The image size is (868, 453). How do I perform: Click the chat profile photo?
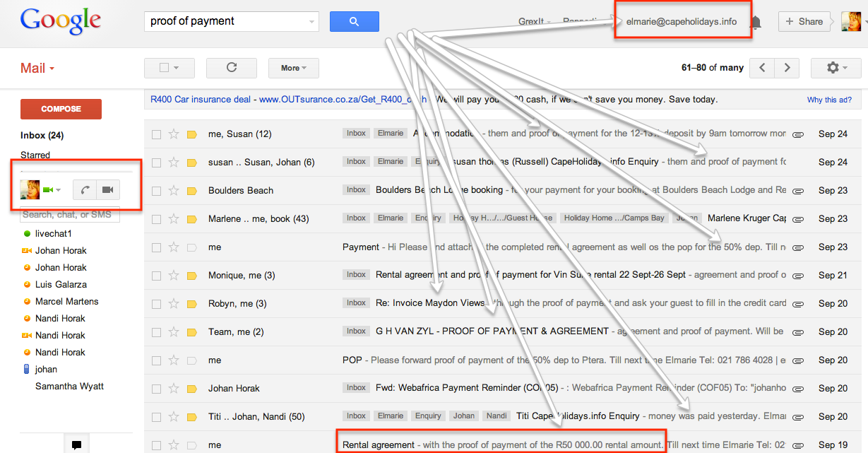[x=29, y=189]
